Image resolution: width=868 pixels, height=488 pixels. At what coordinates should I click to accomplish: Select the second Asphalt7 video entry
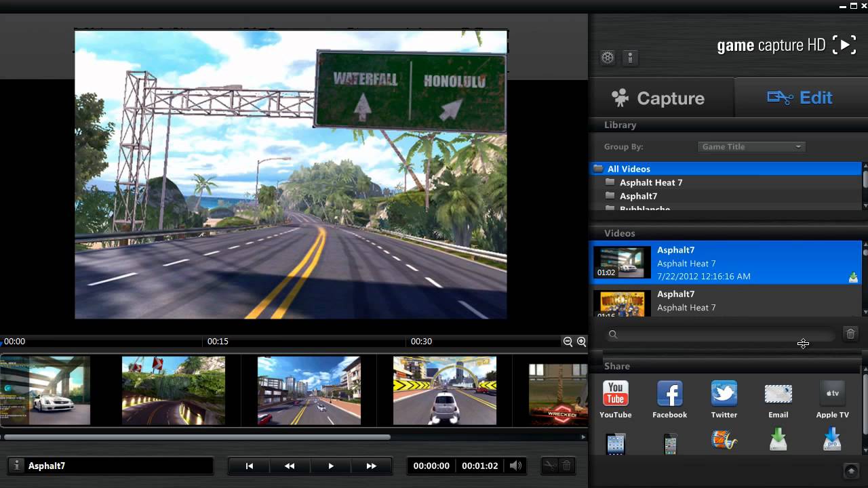coord(726,301)
